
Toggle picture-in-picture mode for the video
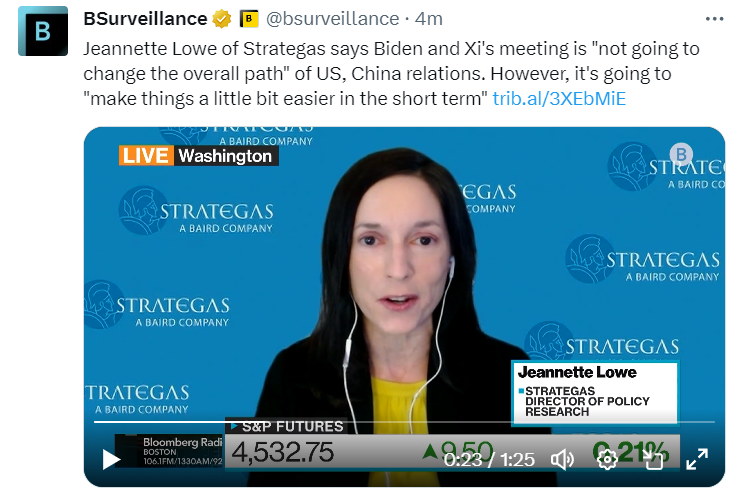(x=652, y=460)
